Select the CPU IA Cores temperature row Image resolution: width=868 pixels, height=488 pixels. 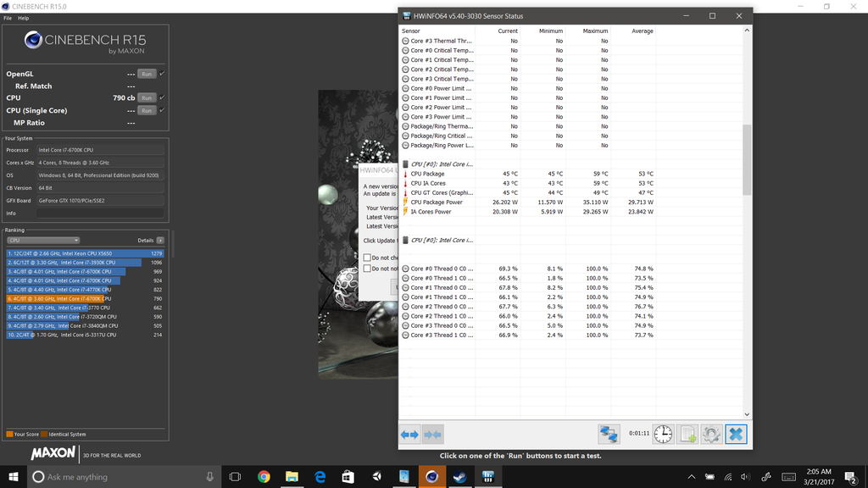[x=527, y=183]
